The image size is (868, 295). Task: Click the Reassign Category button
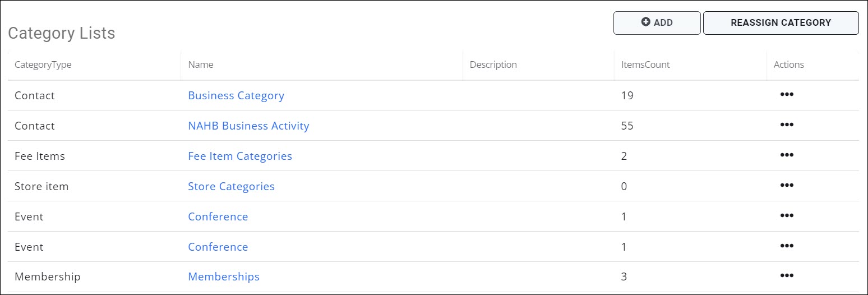click(x=781, y=23)
